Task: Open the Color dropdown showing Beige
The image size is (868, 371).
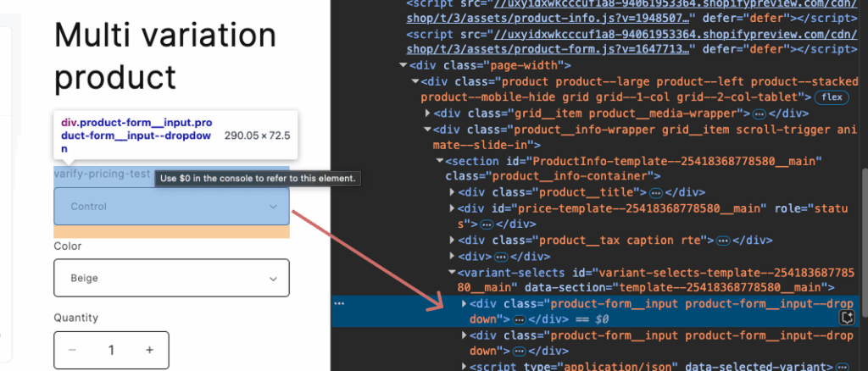Action: tap(171, 278)
